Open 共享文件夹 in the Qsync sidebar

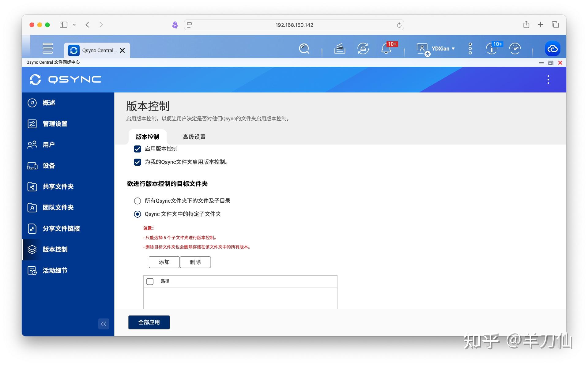[x=58, y=187]
